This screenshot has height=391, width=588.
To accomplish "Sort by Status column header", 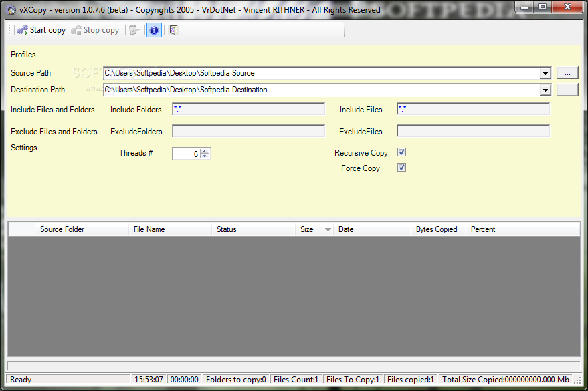I will click(254, 229).
